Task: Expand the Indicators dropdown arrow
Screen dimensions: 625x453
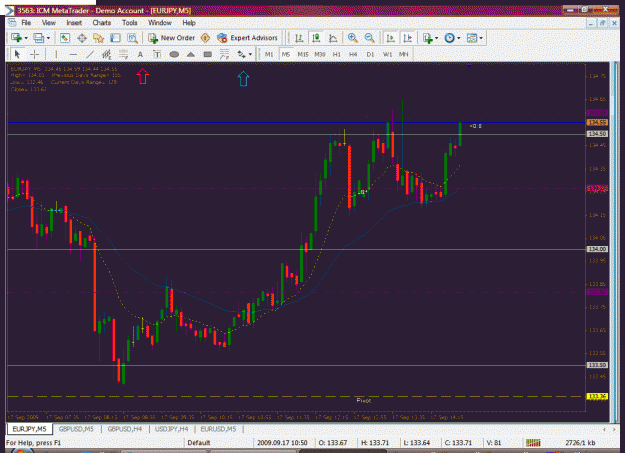Action: click(x=436, y=38)
